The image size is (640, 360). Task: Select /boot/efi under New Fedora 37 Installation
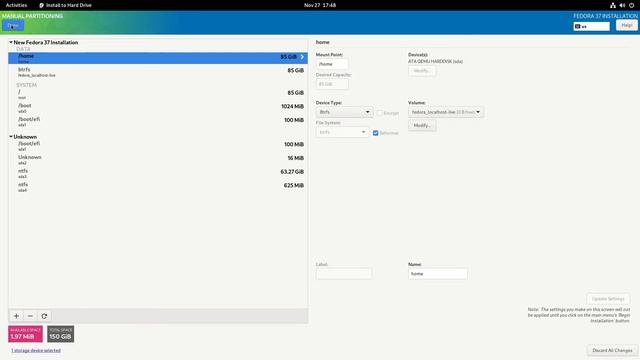pyautogui.click(x=158, y=121)
